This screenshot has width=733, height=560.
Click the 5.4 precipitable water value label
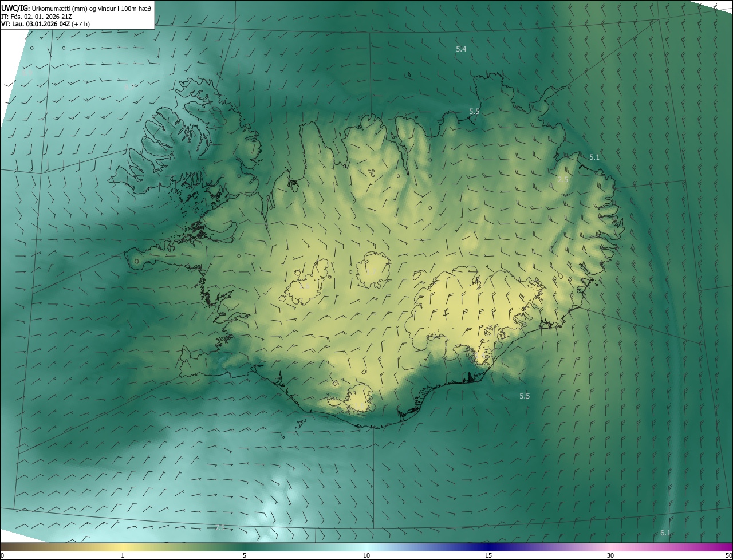461,49
